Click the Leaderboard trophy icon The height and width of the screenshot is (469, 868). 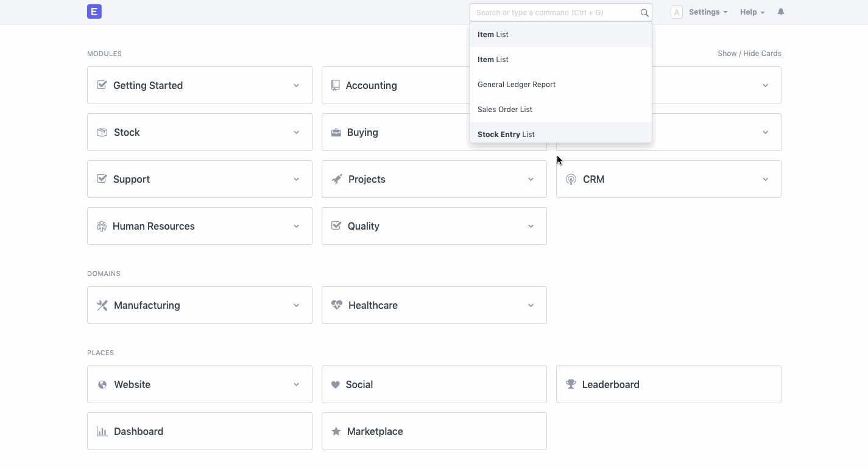571,384
